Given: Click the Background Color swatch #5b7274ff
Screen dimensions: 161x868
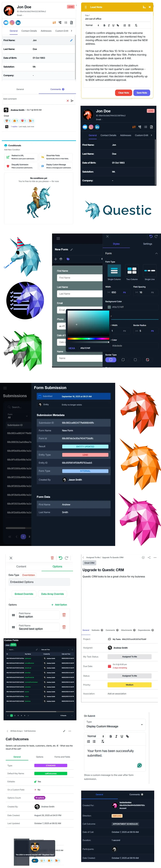Looking at the screenshot, I should [109, 307].
